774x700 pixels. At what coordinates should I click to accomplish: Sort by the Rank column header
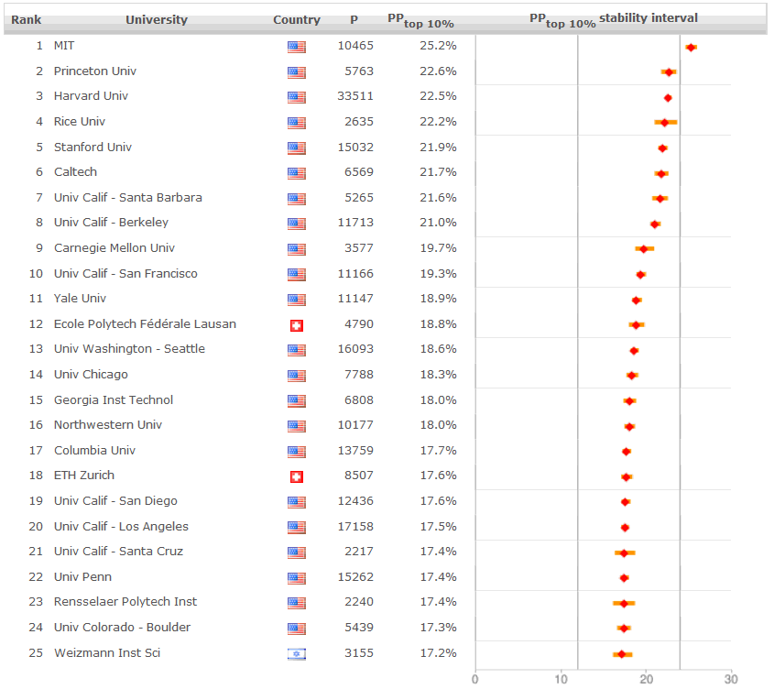pyautogui.click(x=27, y=20)
